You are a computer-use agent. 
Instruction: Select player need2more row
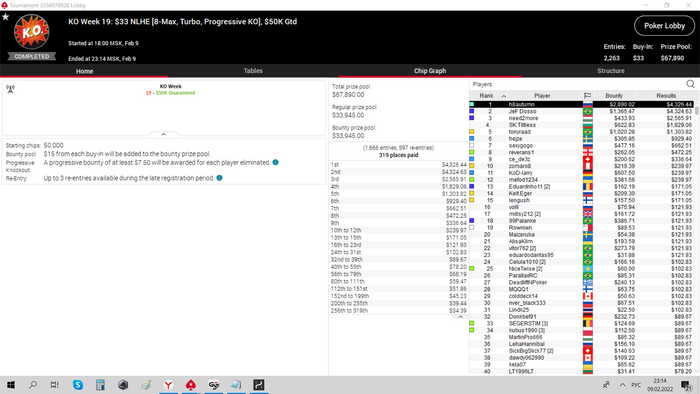pos(582,118)
